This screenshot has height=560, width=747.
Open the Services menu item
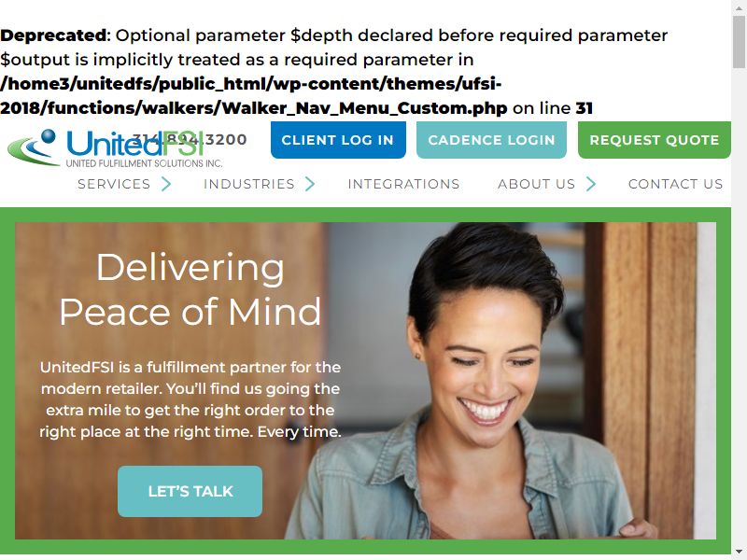(x=114, y=184)
